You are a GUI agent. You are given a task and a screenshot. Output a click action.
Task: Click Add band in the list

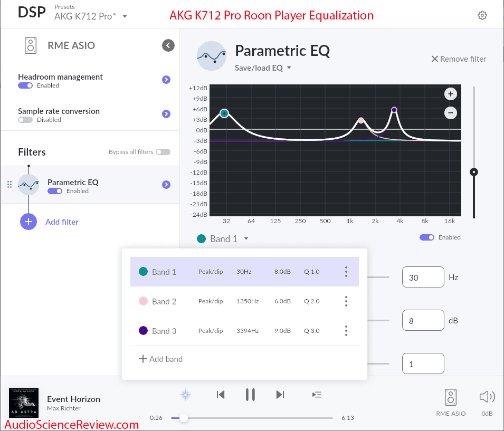[161, 359]
